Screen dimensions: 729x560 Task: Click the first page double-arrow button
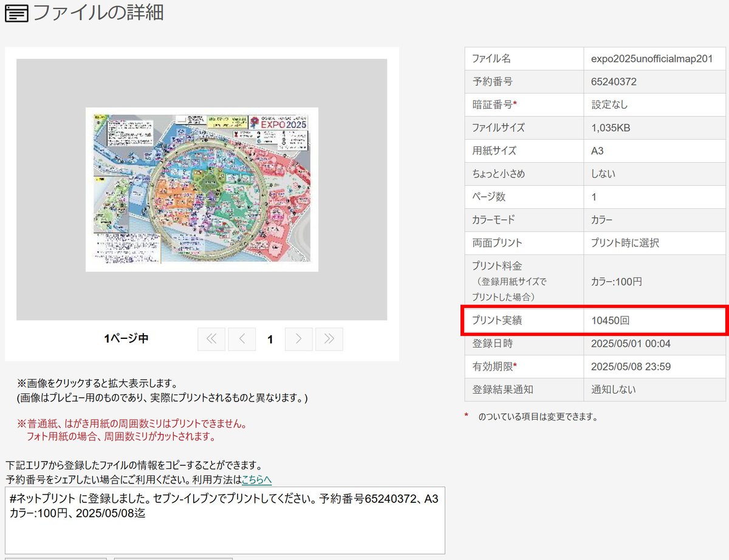(x=211, y=340)
